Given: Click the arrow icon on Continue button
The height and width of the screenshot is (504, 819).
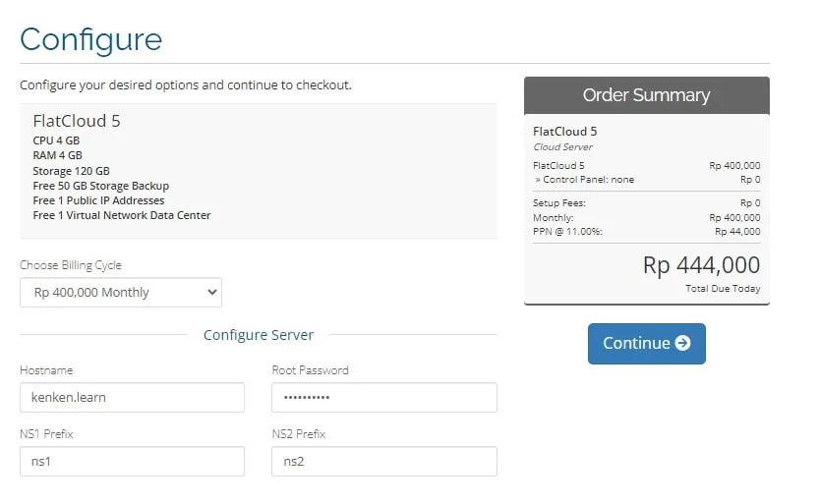Looking at the screenshot, I should pyautogui.click(x=683, y=343).
